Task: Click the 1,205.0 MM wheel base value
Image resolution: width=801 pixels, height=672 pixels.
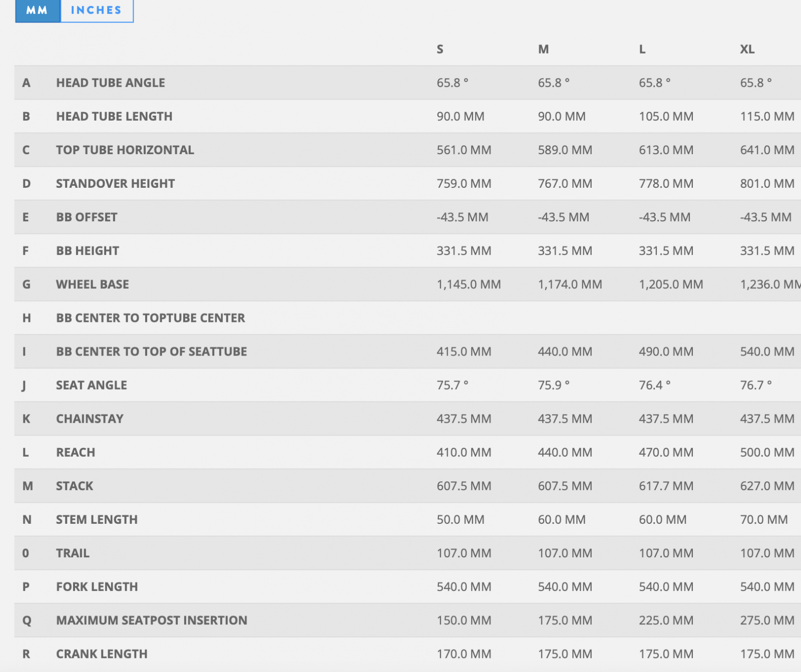Action: (x=671, y=284)
